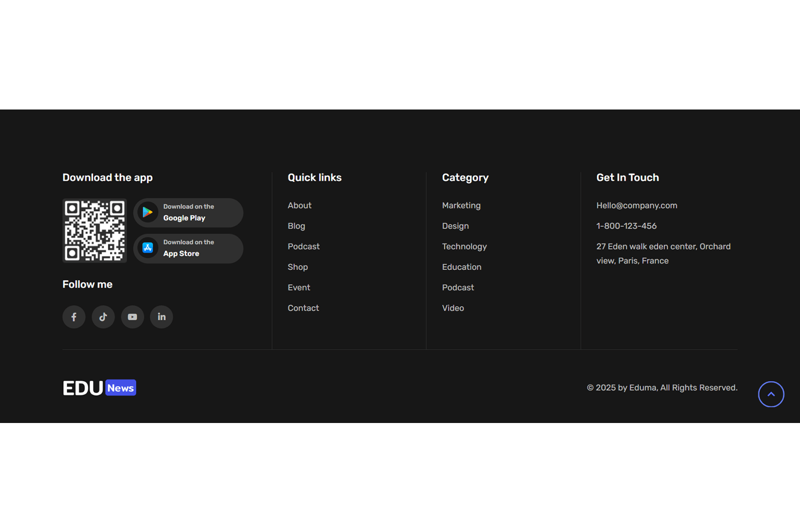Tap the Google Play button's label text

188,212
